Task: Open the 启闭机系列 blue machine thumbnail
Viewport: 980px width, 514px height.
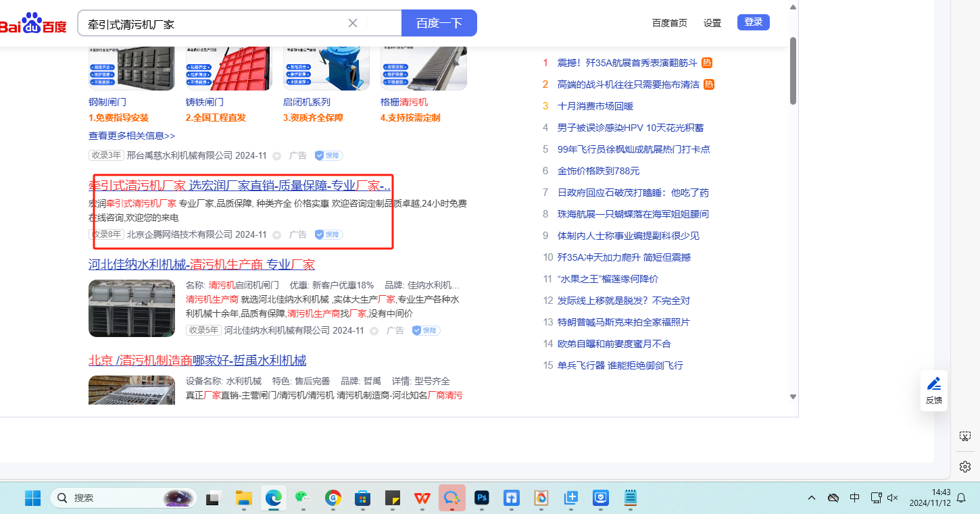Action: pyautogui.click(x=326, y=68)
